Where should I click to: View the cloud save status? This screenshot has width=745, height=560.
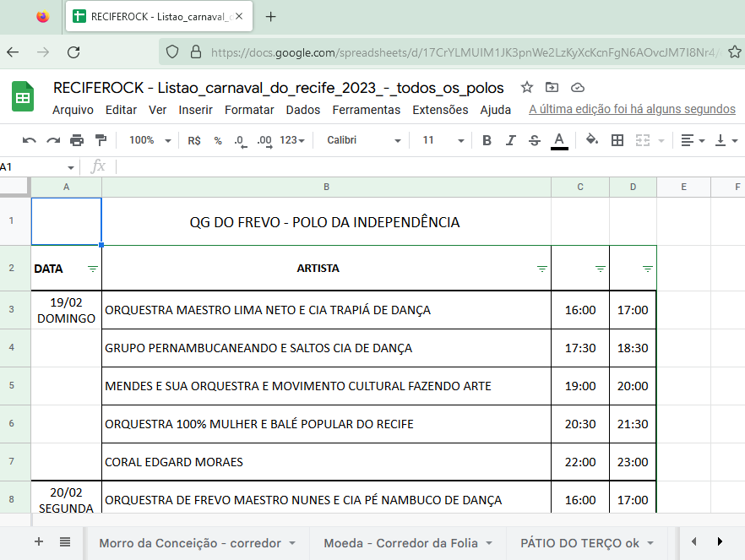[x=577, y=87]
